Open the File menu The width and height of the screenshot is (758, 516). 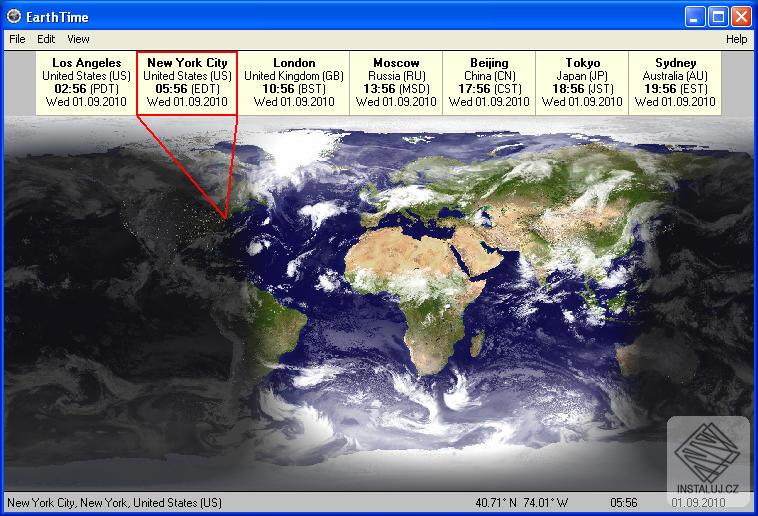17,39
